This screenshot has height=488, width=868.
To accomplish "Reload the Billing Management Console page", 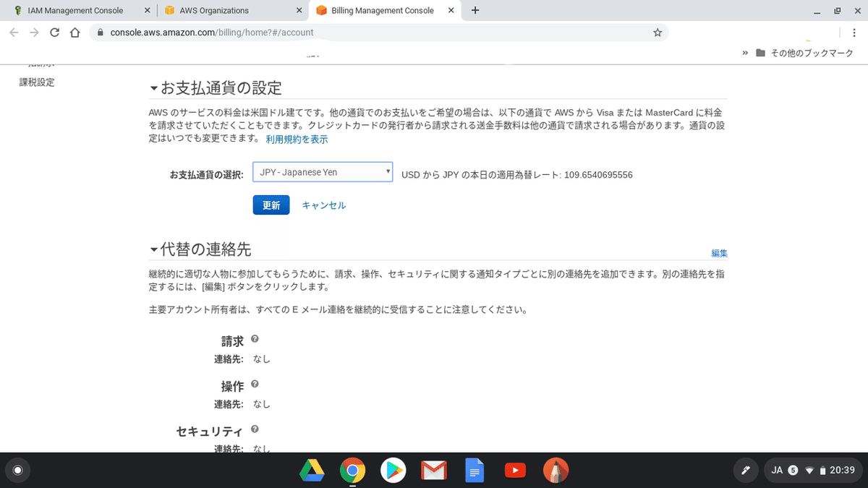I will point(54,32).
